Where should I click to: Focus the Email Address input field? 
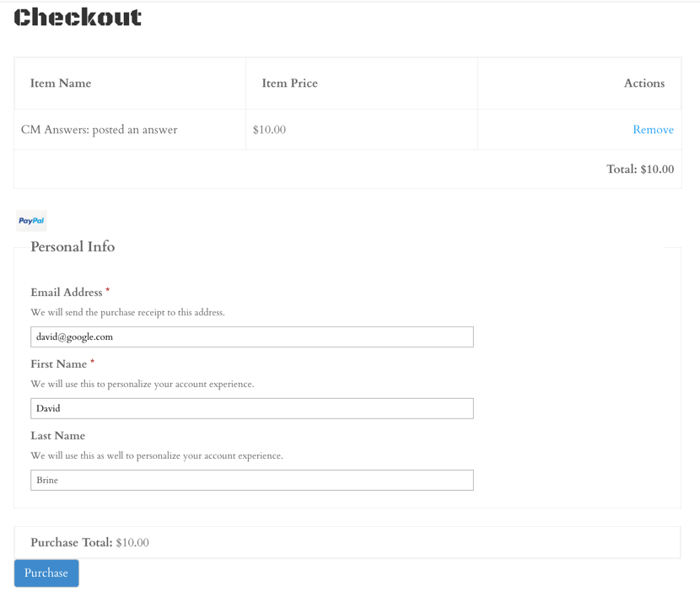[251, 336]
